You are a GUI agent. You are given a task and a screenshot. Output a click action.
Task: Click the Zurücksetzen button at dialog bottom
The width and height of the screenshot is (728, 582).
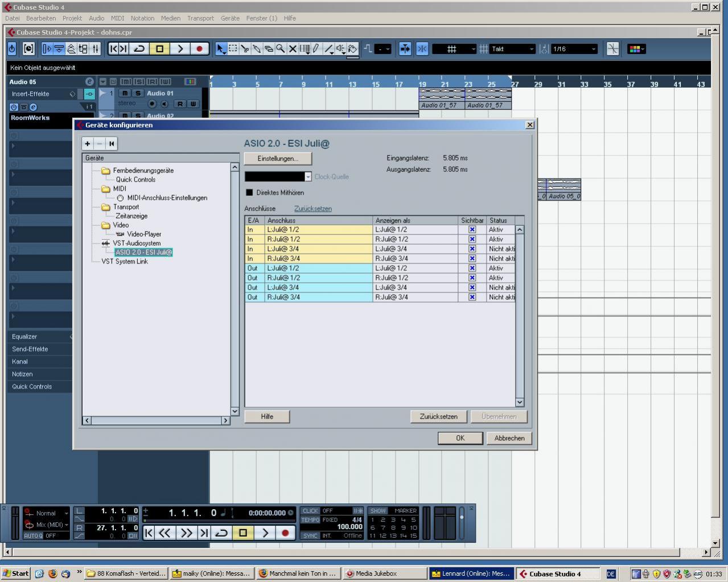pos(438,416)
